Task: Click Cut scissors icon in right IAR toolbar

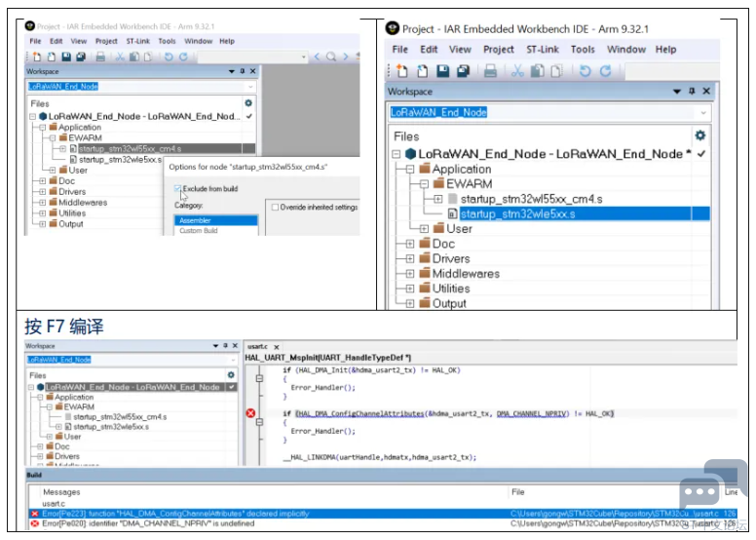Action: pos(517,71)
